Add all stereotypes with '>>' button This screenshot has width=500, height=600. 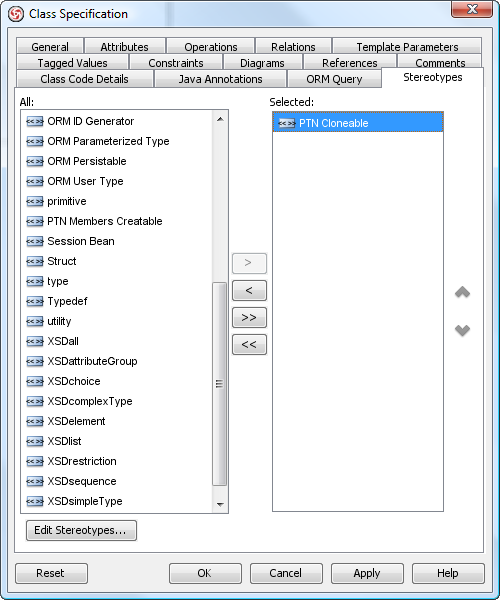249,318
